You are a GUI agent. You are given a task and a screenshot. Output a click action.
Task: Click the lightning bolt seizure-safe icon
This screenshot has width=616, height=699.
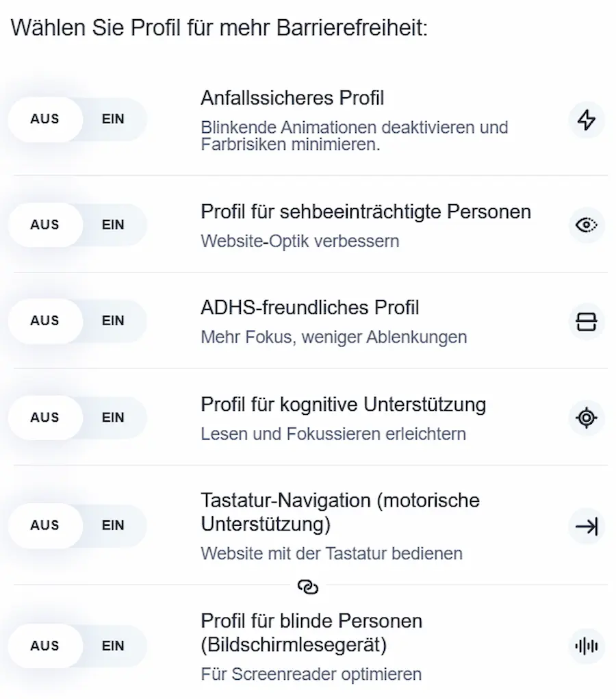[x=586, y=120]
